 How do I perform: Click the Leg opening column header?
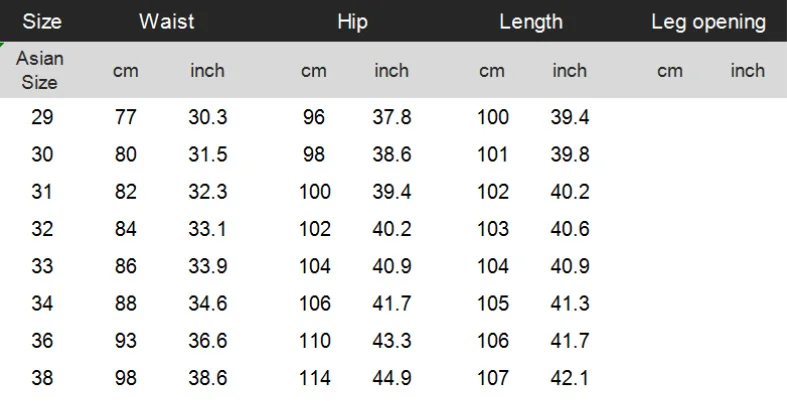click(708, 21)
